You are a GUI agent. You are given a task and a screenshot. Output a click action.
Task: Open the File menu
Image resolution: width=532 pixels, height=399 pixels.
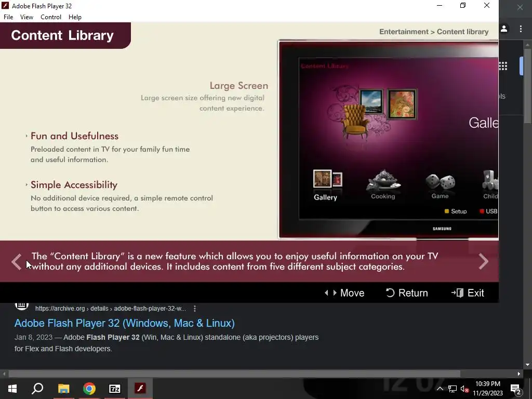point(8,17)
